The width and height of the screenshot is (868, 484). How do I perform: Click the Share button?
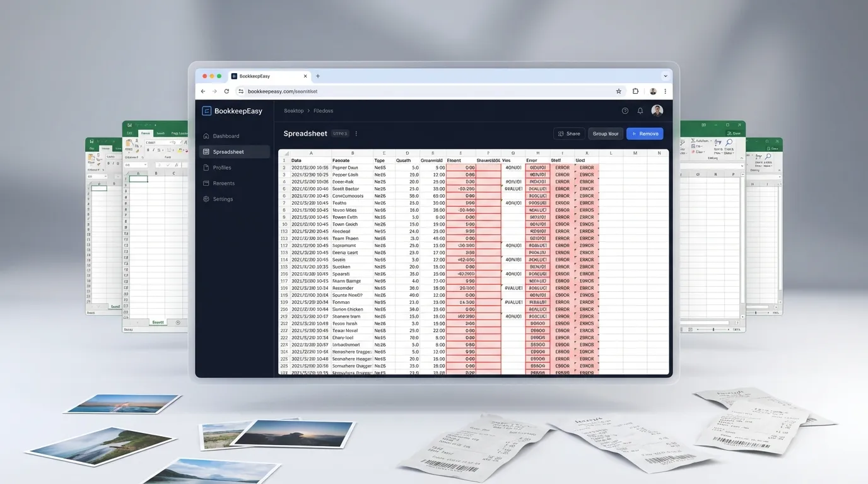point(569,134)
